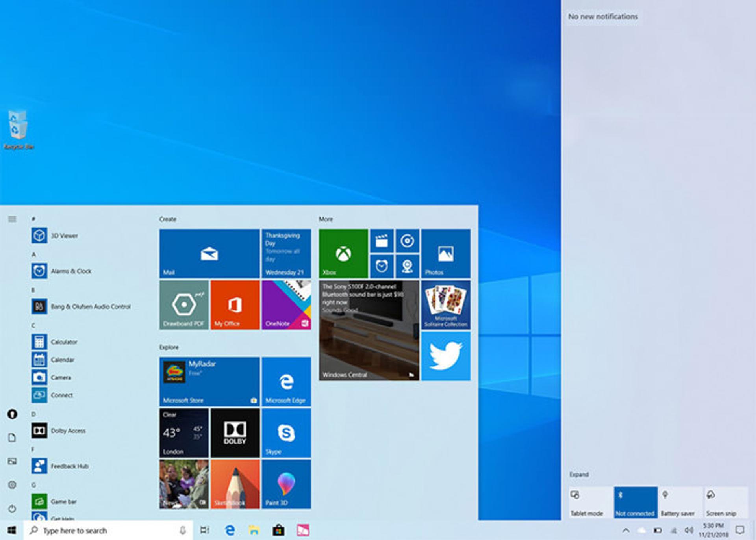Expand the quick actions panel
This screenshot has height=540, width=756.
579,474
